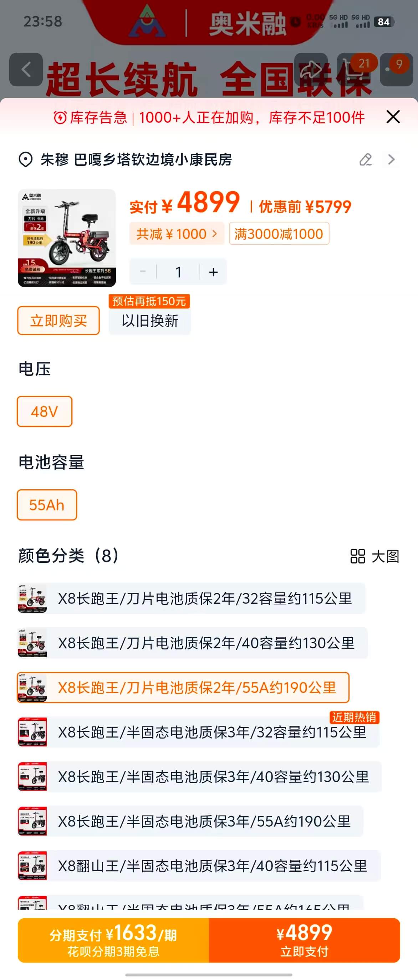The image size is (418, 980).
Task: Select the 48V voltage option
Action: point(45,411)
